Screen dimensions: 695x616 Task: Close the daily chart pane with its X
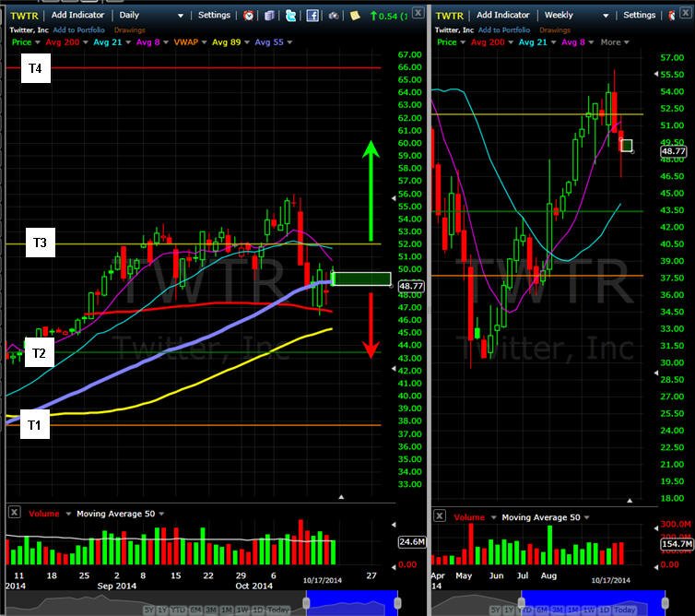click(x=418, y=12)
